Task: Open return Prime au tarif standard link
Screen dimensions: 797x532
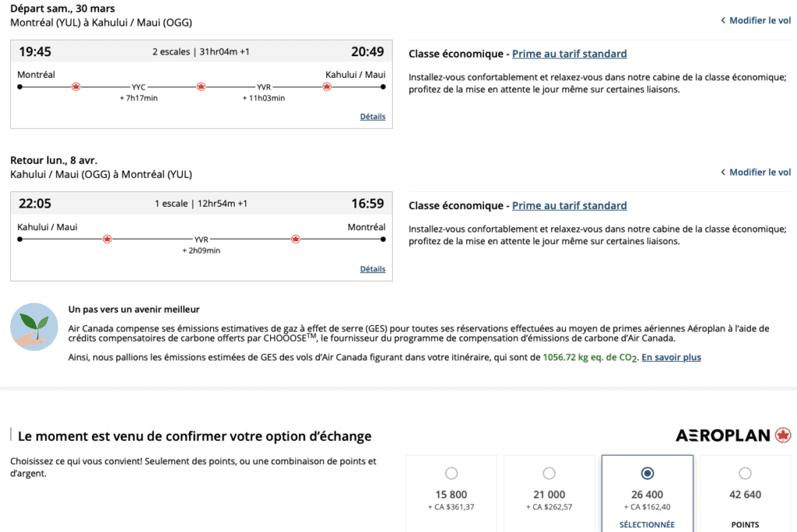Action: (569, 206)
